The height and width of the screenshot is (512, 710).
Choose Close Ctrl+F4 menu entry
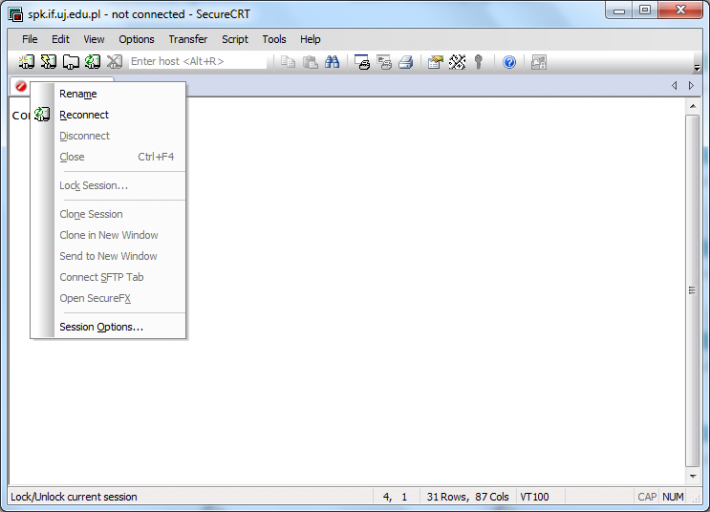tap(108, 157)
